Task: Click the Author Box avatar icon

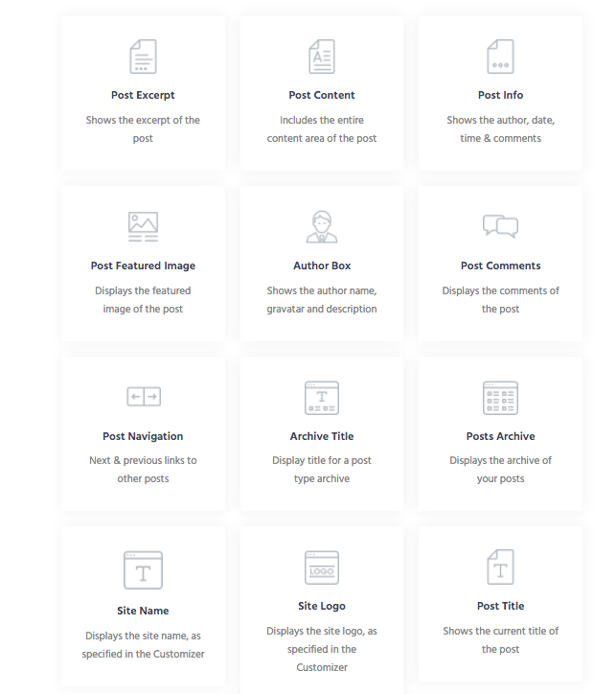Action: (322, 226)
